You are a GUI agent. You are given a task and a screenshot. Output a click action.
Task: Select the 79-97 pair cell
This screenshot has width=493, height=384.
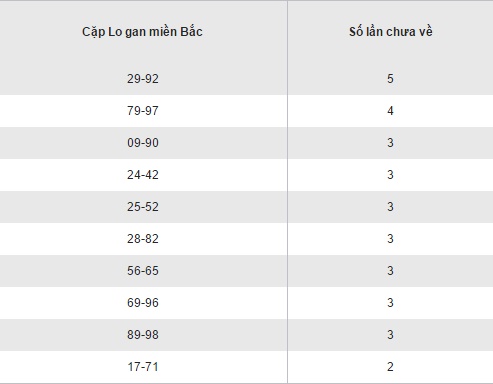(x=143, y=111)
